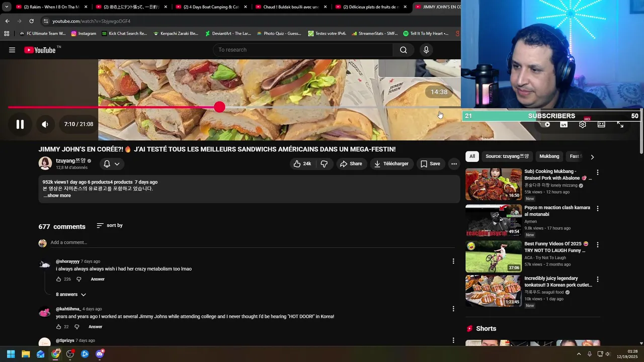Close the Délicieux plats de fruits de mer tab
Image resolution: width=644 pixels, height=362 pixels.
pos(405,7)
